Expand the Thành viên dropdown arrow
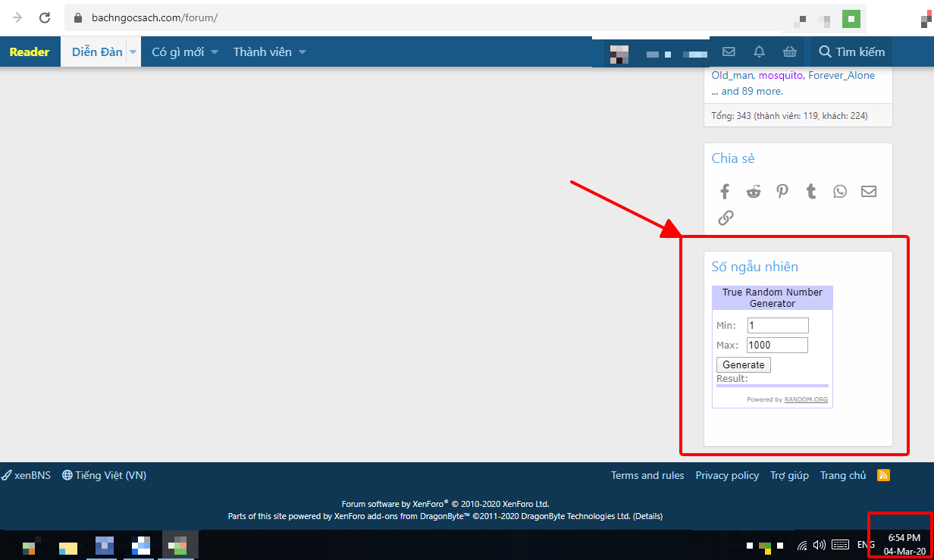The image size is (934, 560). tap(302, 52)
